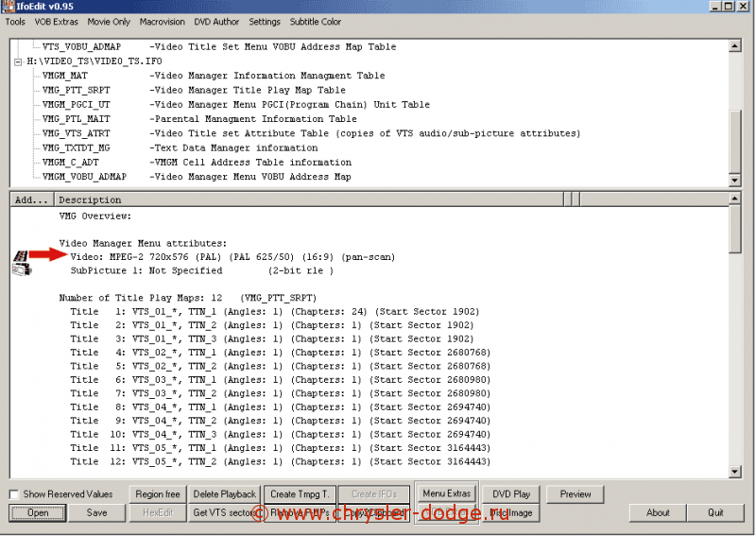Viewport: 756px width, 536px height.
Task: Minimize the IfoEdit window
Action: point(716,7)
